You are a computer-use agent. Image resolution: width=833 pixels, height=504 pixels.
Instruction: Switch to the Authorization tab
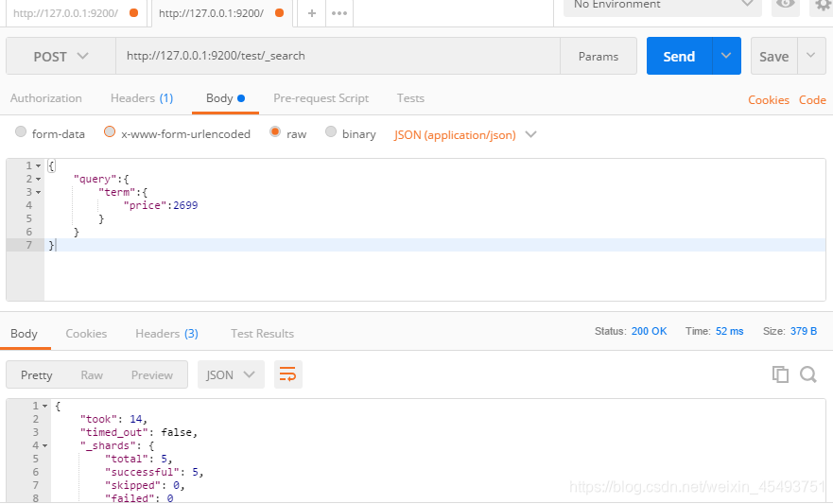coord(45,98)
